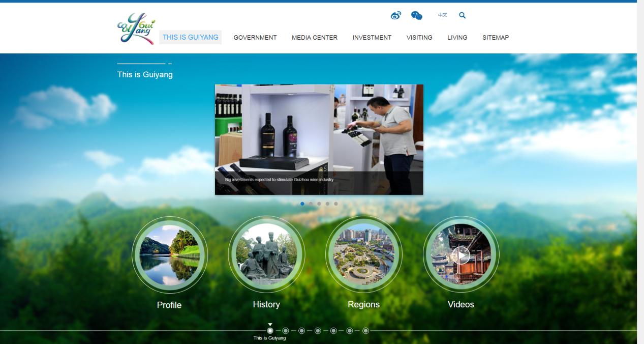644x344 pixels.
Task: Open the Regions city circle image
Action: 363,254
